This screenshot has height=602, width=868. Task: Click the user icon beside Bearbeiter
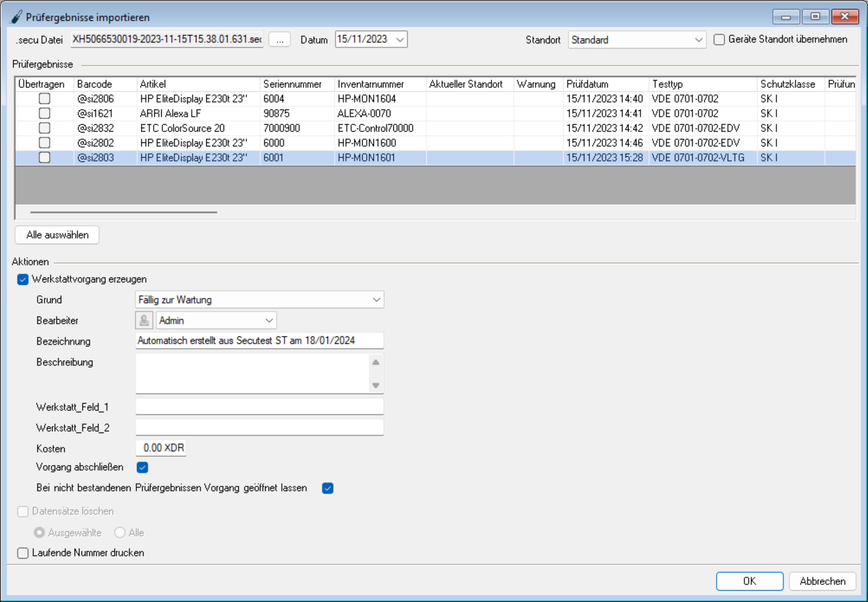click(144, 320)
